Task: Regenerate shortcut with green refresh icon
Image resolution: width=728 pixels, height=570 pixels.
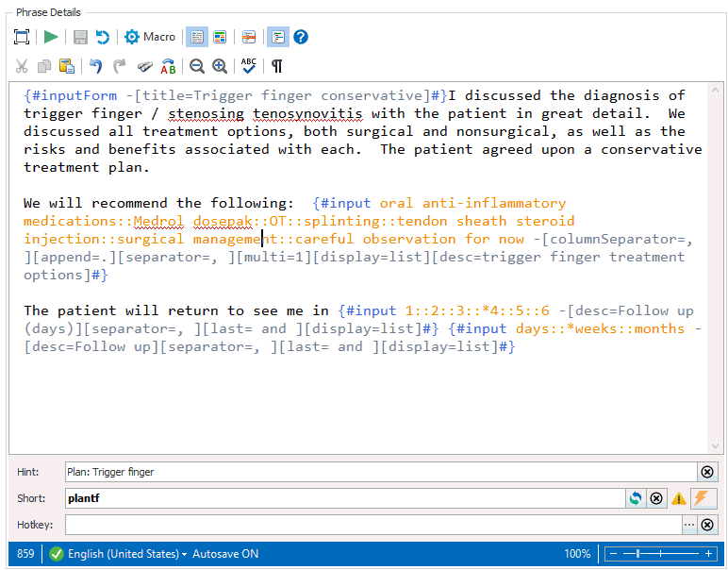Action: point(636,498)
